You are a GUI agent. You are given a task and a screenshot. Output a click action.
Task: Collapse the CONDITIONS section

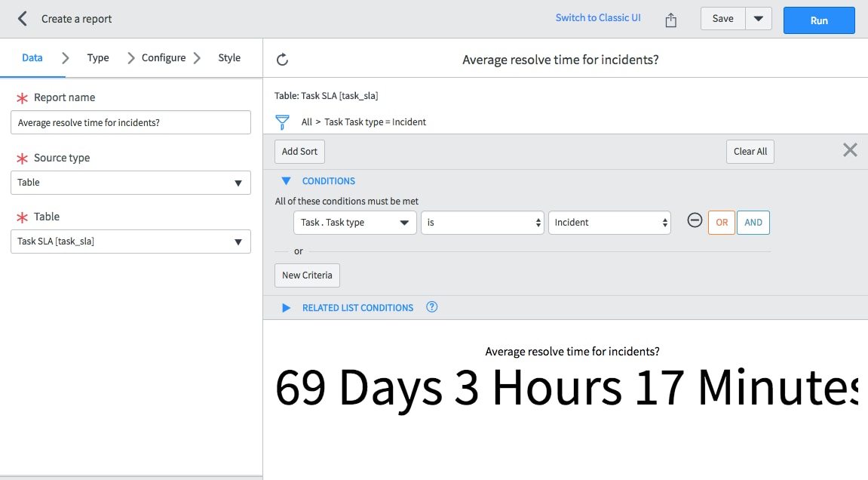(x=286, y=180)
